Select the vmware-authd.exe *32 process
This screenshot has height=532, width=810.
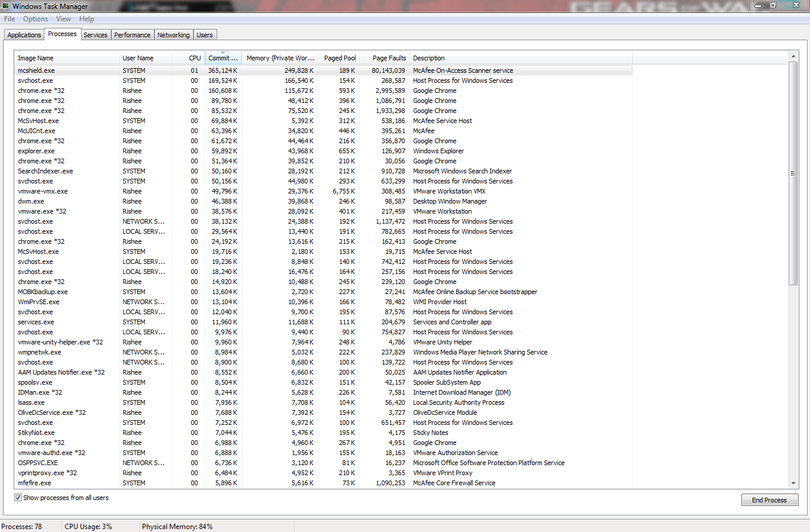pos(323,453)
